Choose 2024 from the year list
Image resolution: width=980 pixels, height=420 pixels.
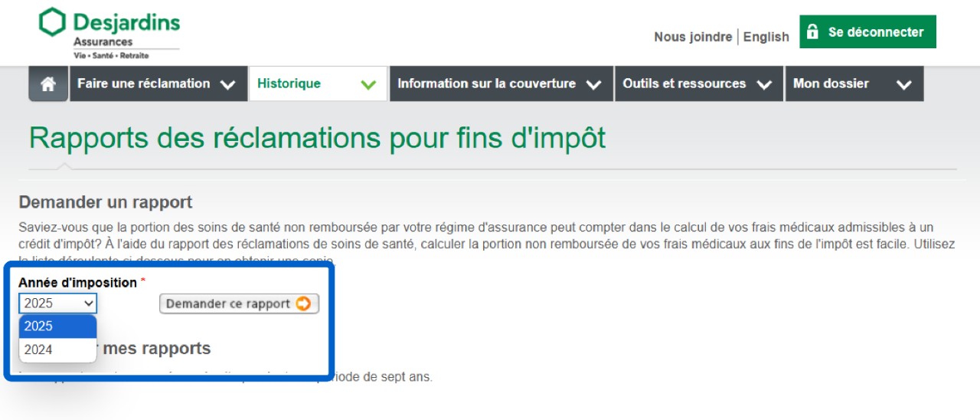tap(57, 349)
